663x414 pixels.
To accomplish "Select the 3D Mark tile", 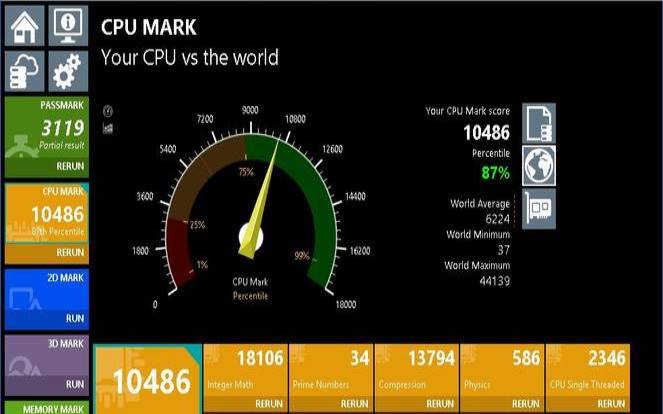I will tap(47, 365).
